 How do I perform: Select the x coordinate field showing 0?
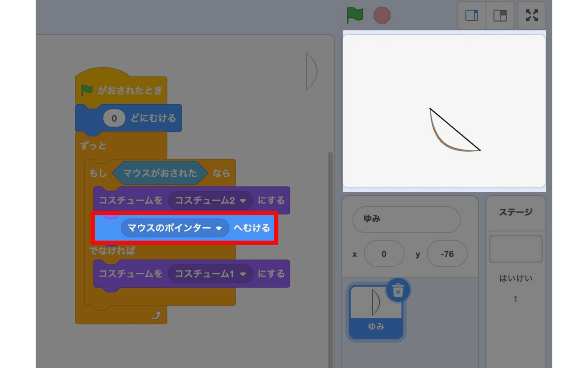(x=384, y=253)
